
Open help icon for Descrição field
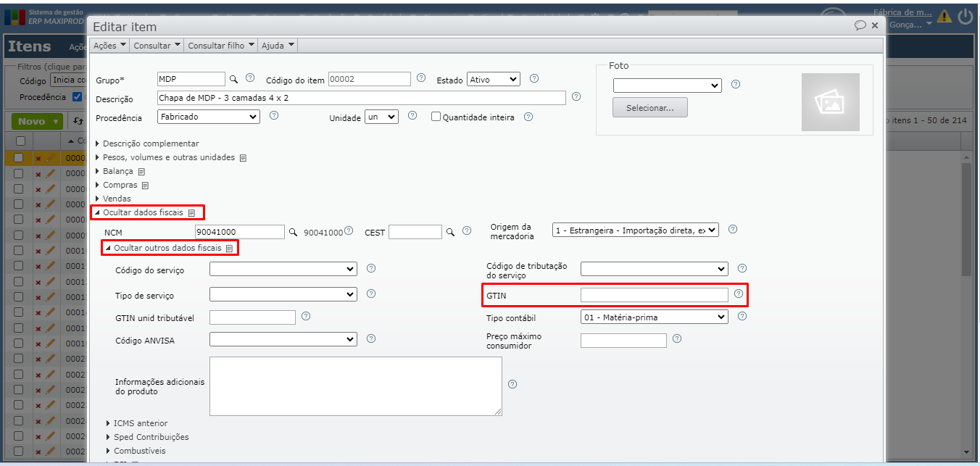click(x=576, y=96)
